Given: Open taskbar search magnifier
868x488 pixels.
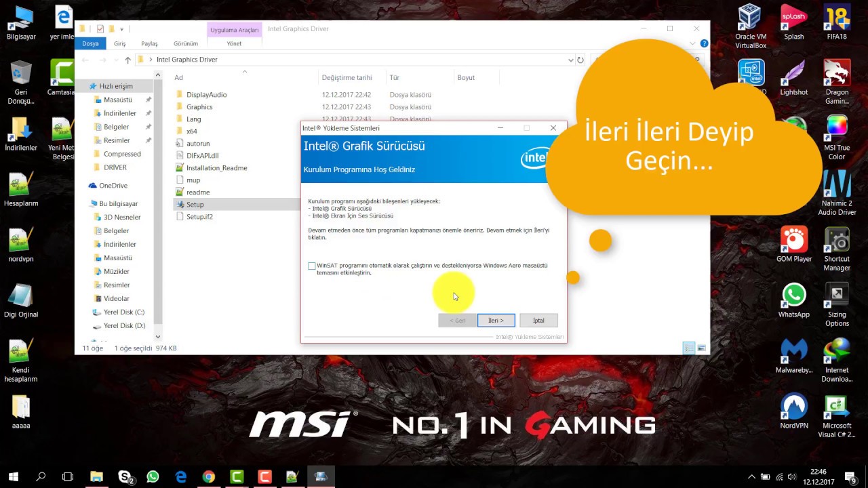Looking at the screenshot, I should click(x=41, y=477).
